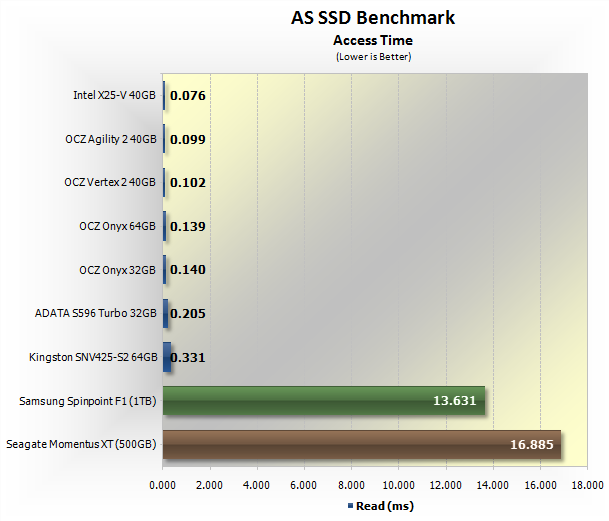The width and height of the screenshot is (609, 521).
Task: Click the 0.076 data value
Action: tap(188, 96)
